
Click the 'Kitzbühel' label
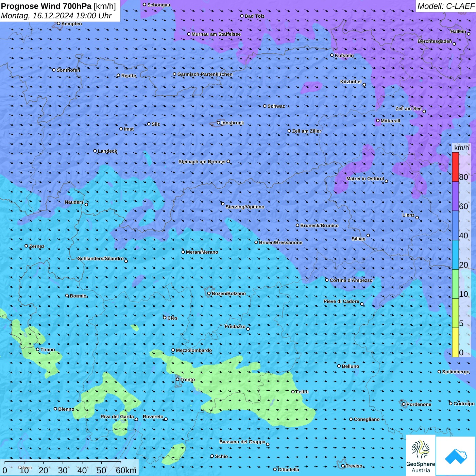[x=351, y=82]
